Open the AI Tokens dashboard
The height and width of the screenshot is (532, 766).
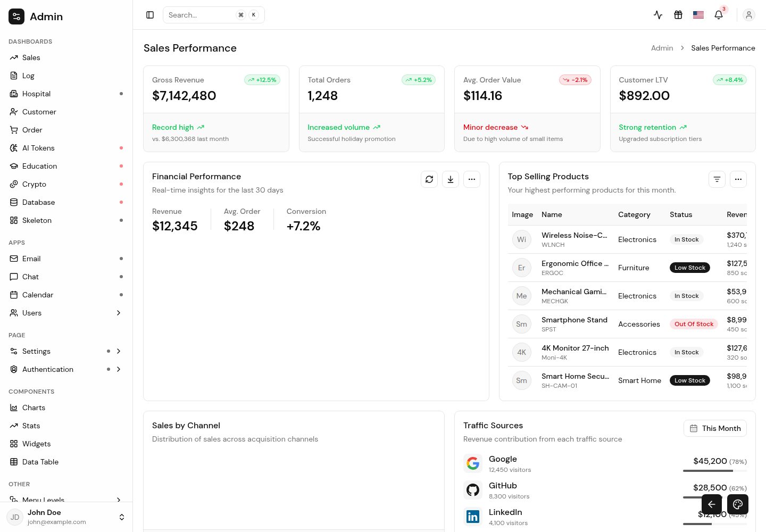coord(66,148)
